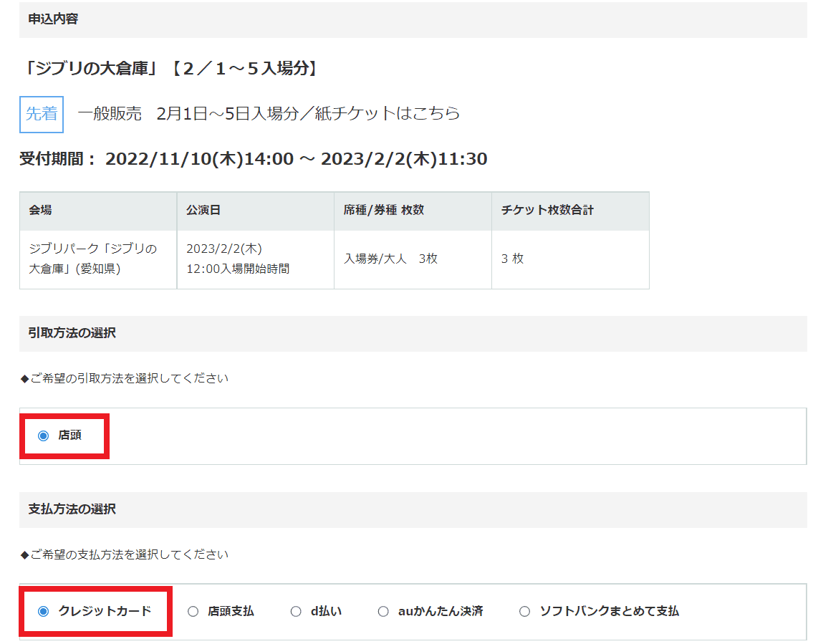Choose the 店頭支払 payment option
Screen dimensions: 818x644
pos(193,611)
